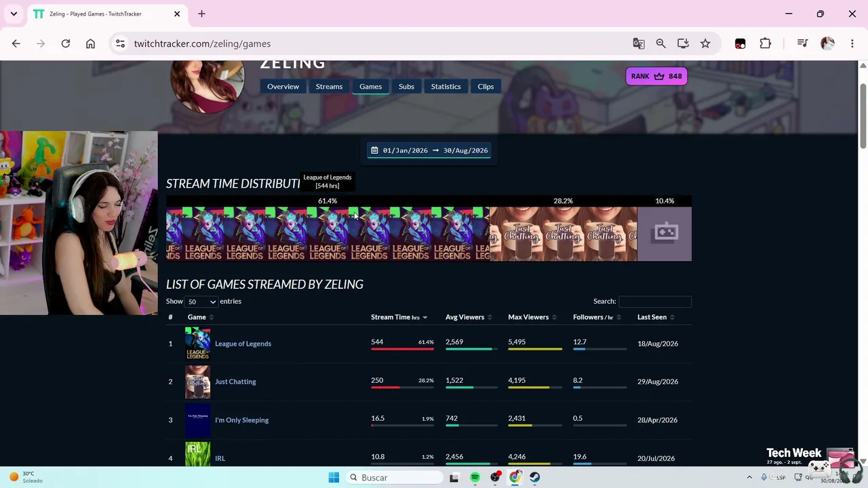
Task: Click the address bar URL
Action: [x=202, y=43]
